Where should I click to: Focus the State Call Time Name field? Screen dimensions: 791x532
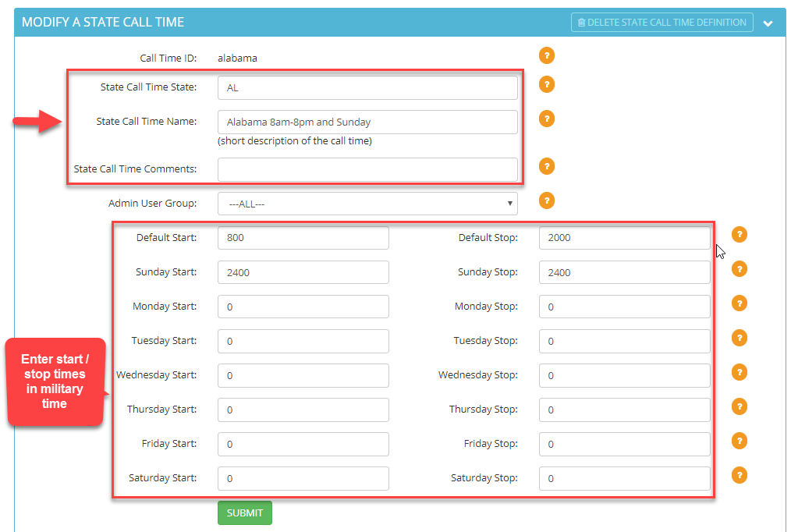point(367,122)
